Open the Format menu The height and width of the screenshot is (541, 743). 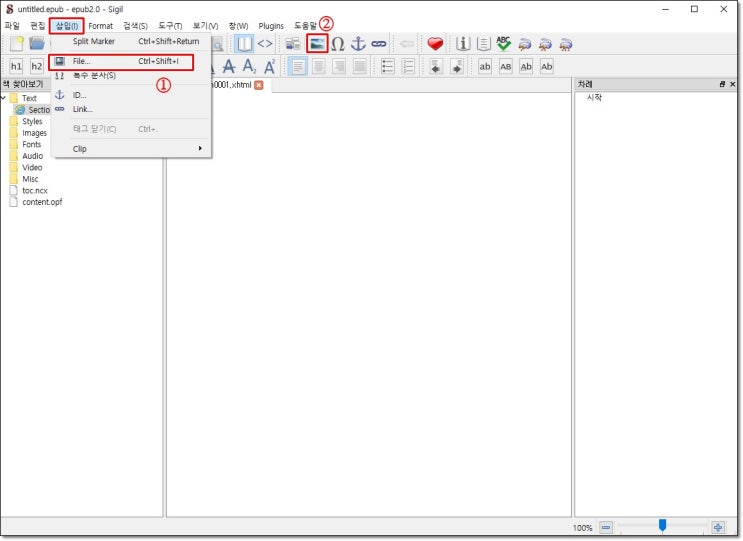click(100, 26)
